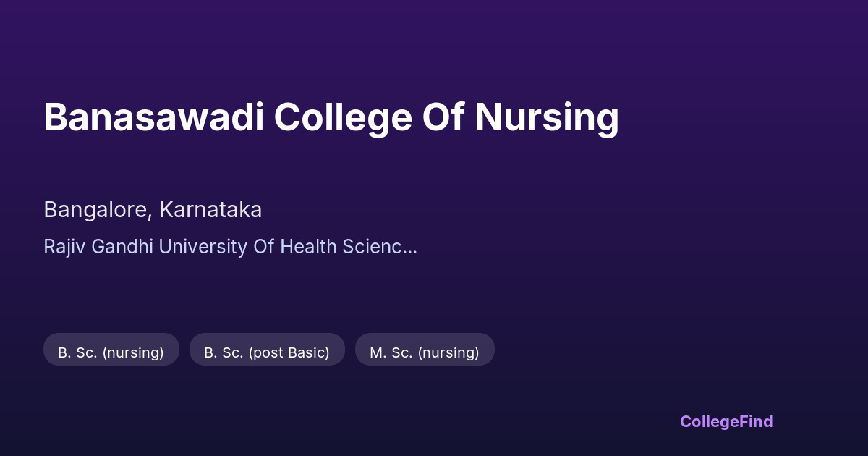Click the Banasawadi College Of Nursing heading
The width and height of the screenshot is (868, 456).
click(331, 117)
